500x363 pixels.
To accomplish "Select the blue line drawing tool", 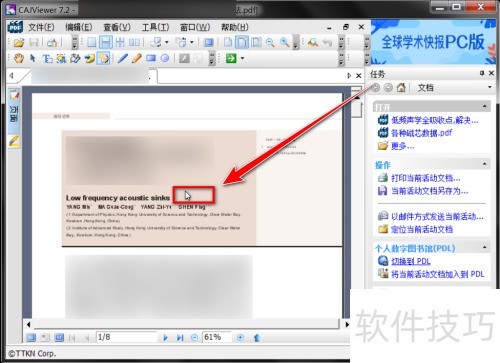I will [123, 58].
